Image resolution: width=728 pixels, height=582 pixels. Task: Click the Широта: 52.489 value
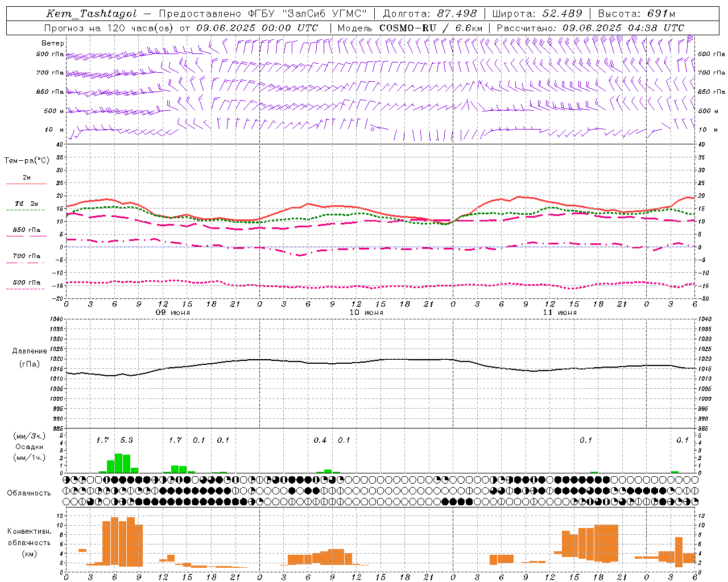(x=537, y=14)
